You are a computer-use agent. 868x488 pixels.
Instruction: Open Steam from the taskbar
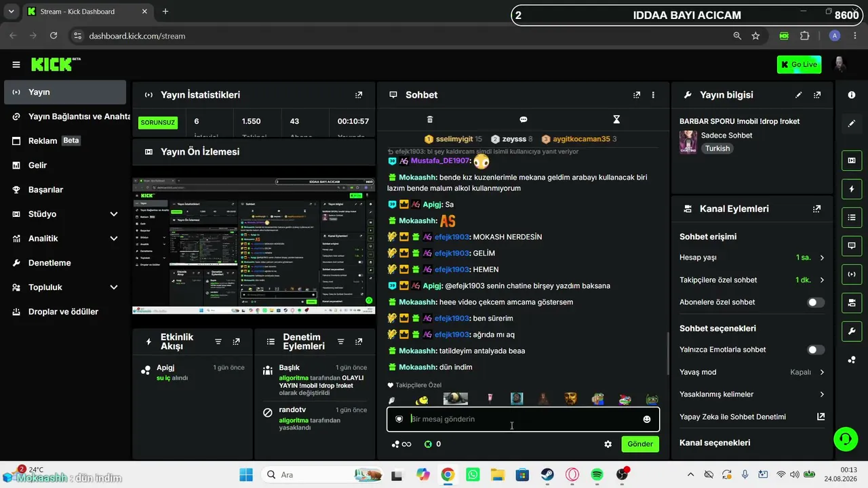(547, 474)
